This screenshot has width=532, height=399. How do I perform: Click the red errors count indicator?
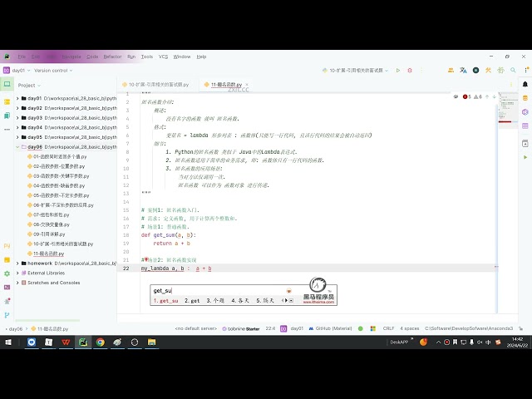(467, 96)
